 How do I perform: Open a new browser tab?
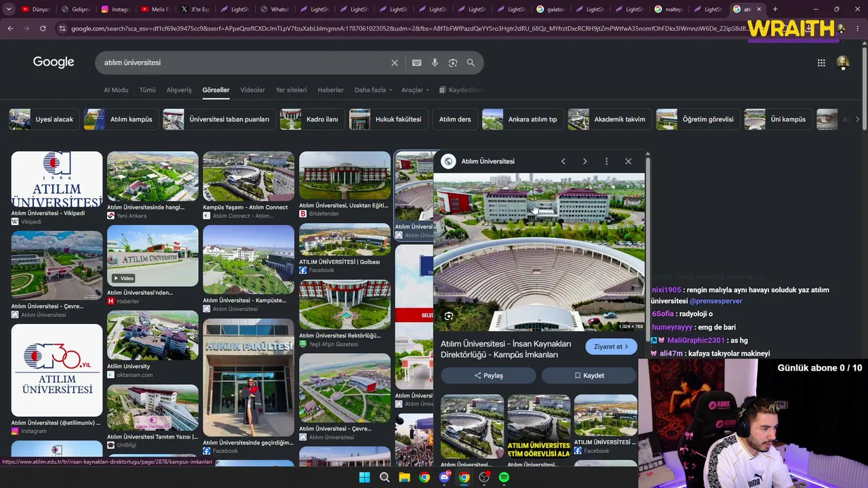[x=775, y=9]
